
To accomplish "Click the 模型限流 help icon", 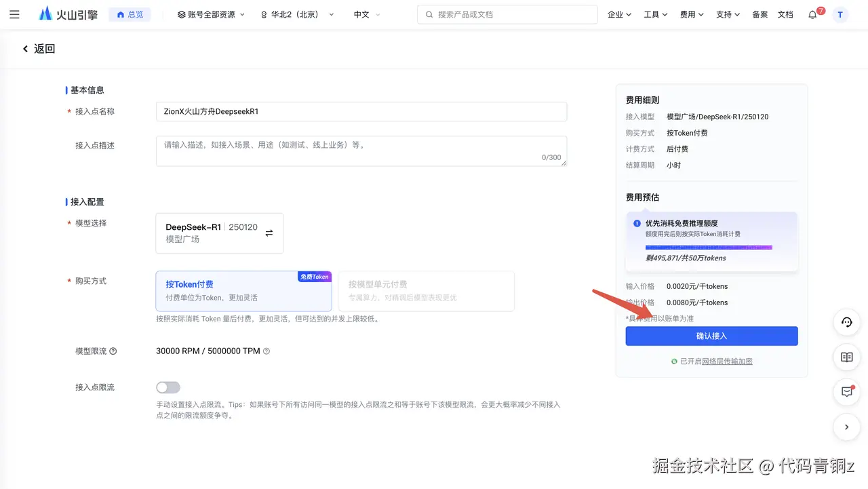I will [113, 351].
